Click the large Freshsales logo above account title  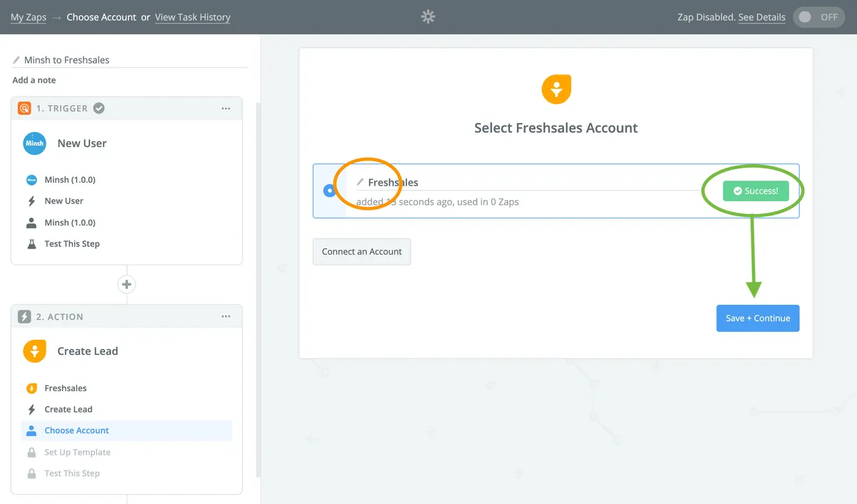click(556, 89)
